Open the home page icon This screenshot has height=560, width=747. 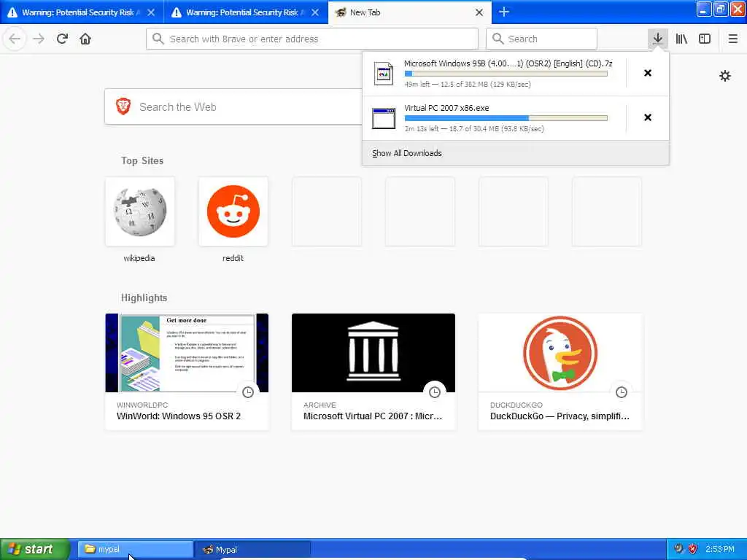pyautogui.click(x=85, y=39)
